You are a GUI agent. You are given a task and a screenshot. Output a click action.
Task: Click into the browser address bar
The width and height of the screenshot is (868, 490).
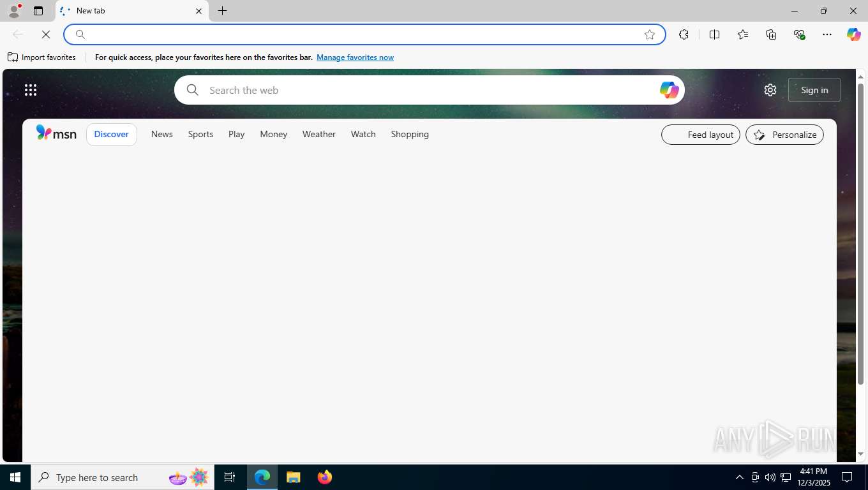(364, 34)
